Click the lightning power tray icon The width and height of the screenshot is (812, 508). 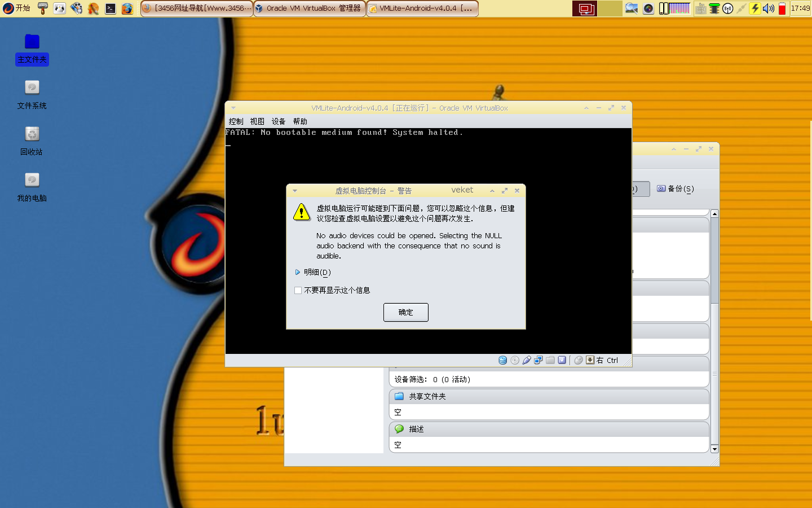[x=755, y=8]
